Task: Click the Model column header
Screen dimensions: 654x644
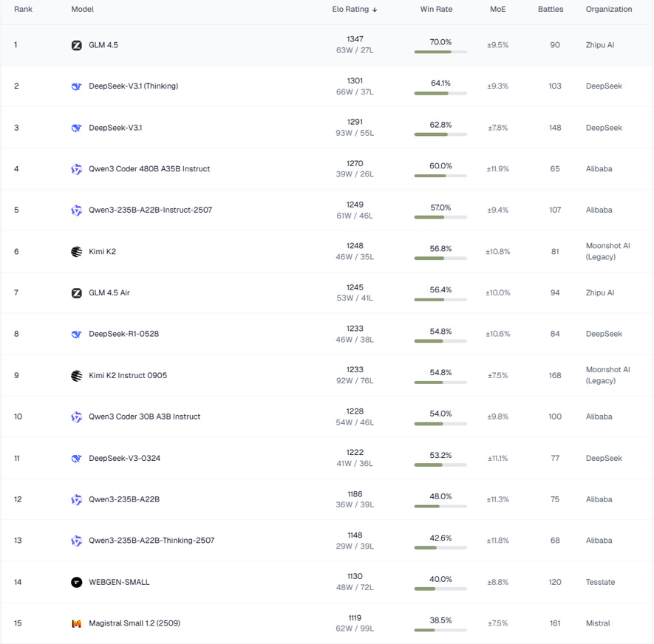Action: (x=82, y=9)
